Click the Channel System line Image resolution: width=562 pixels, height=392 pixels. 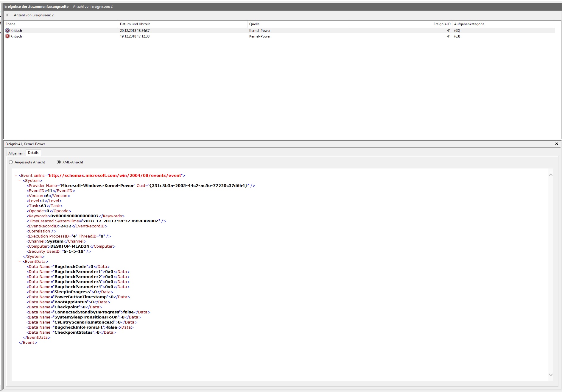coord(56,241)
